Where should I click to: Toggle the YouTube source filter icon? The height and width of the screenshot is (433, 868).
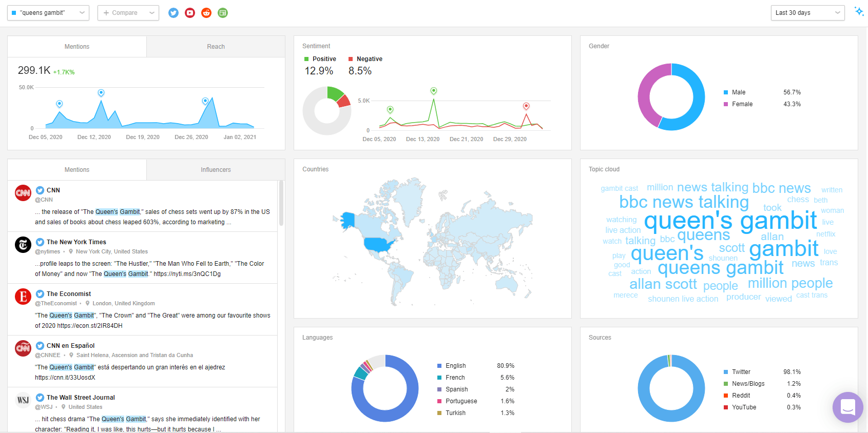coord(190,13)
